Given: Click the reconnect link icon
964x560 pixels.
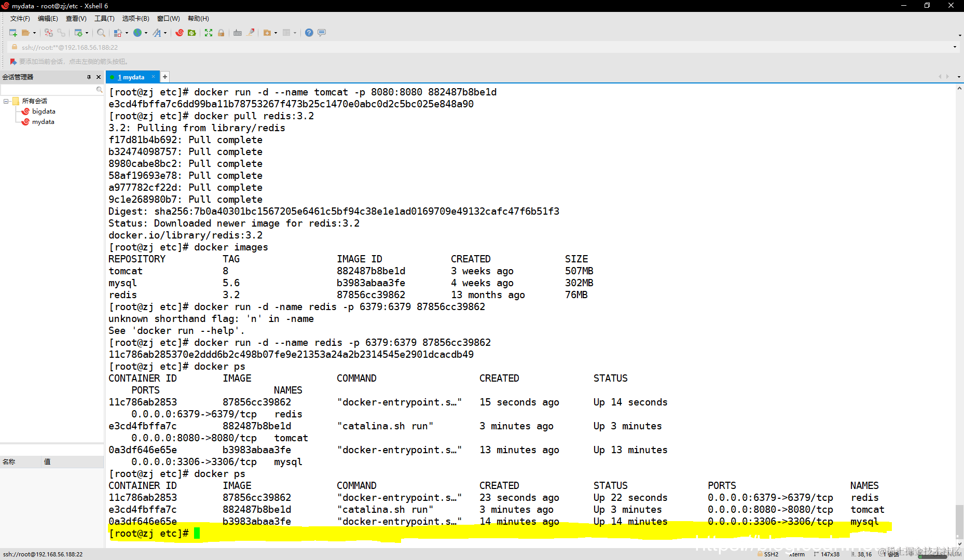Looking at the screenshot, I should 61,33.
